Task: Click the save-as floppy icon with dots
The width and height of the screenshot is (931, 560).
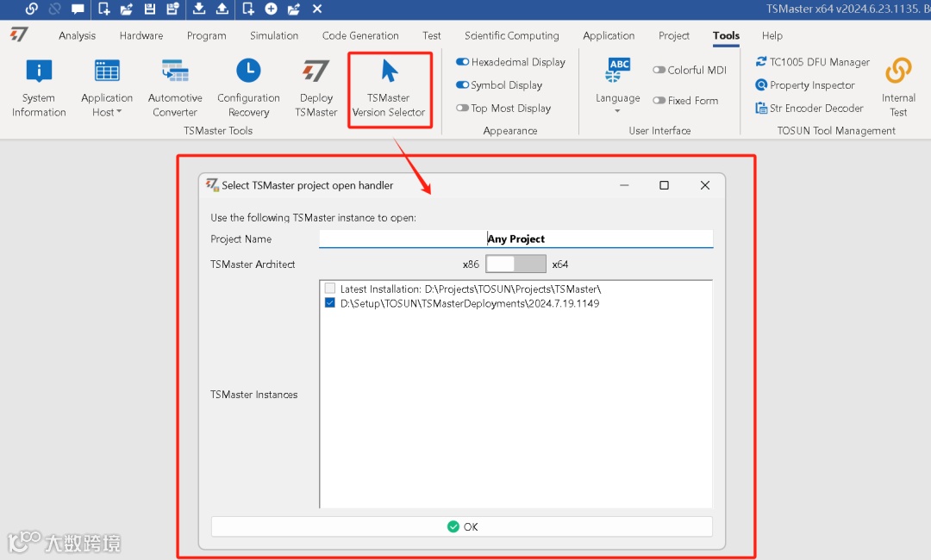Action: click(x=172, y=9)
